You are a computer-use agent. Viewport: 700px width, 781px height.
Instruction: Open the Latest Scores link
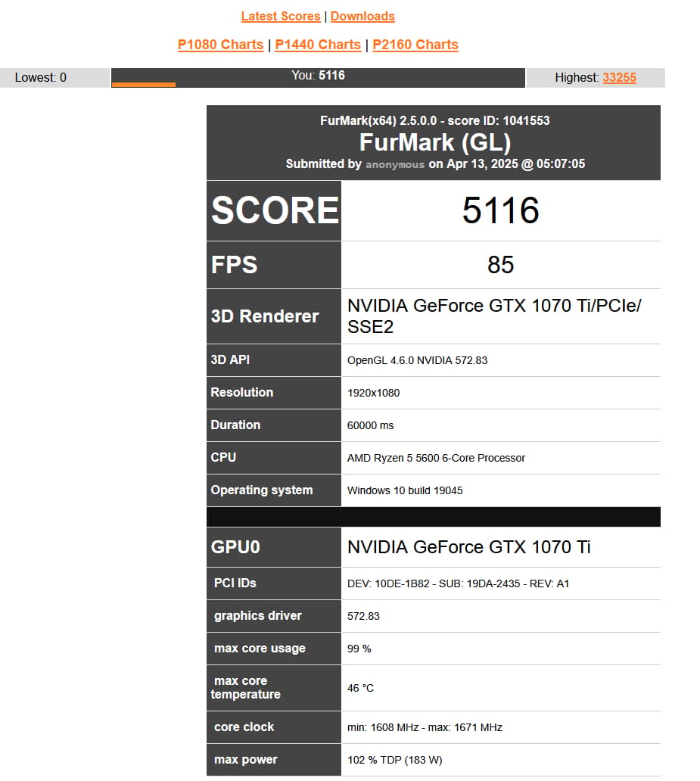pos(281,17)
